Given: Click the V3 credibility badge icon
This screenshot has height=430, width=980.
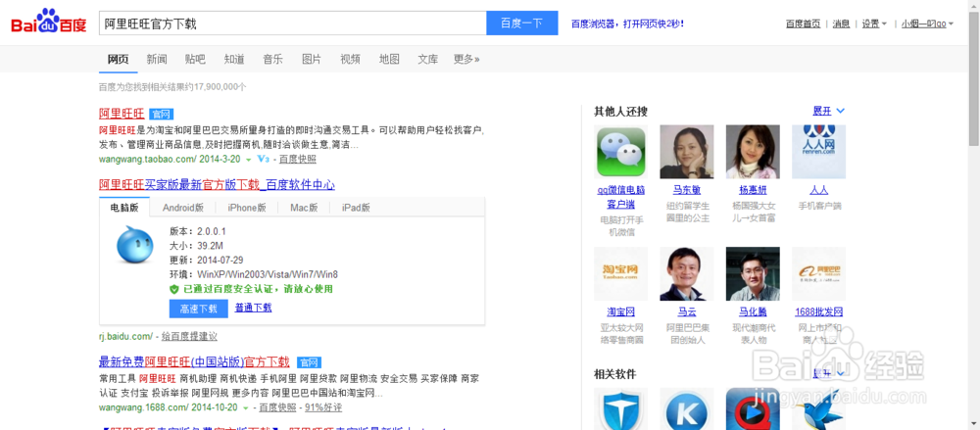Looking at the screenshot, I should coord(263,160).
